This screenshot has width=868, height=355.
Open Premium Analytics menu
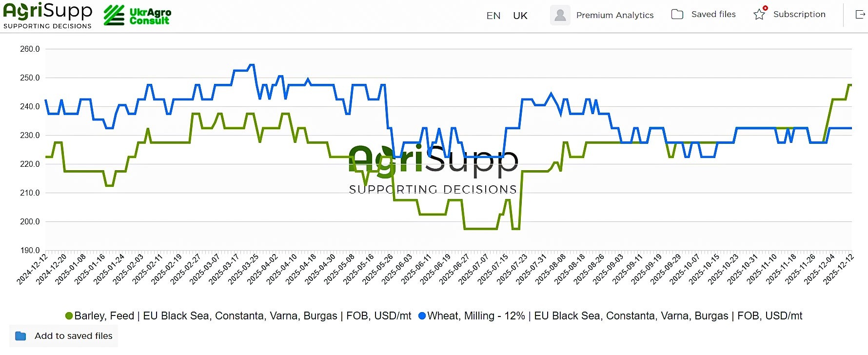point(614,15)
